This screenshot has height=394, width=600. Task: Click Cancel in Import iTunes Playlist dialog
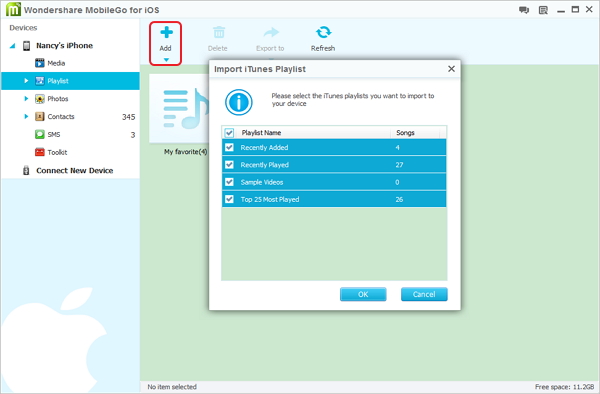click(424, 294)
